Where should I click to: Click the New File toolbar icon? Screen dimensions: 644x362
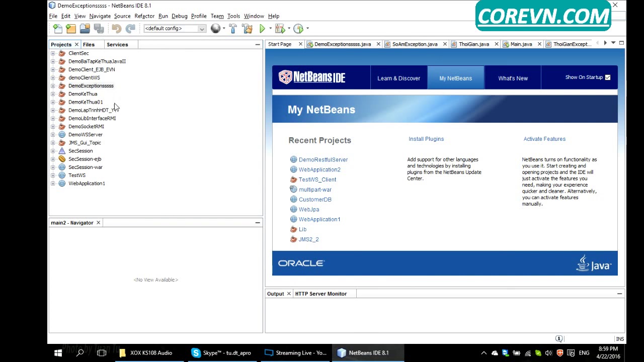(57, 29)
